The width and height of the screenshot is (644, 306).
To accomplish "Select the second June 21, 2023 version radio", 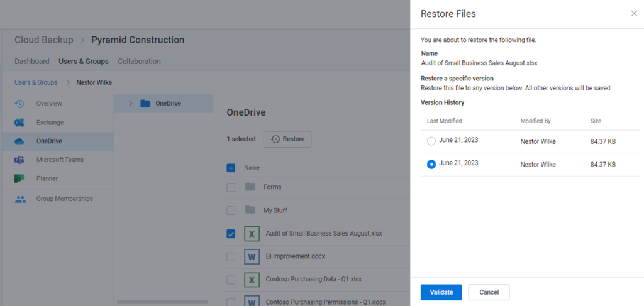I will click(x=431, y=165).
